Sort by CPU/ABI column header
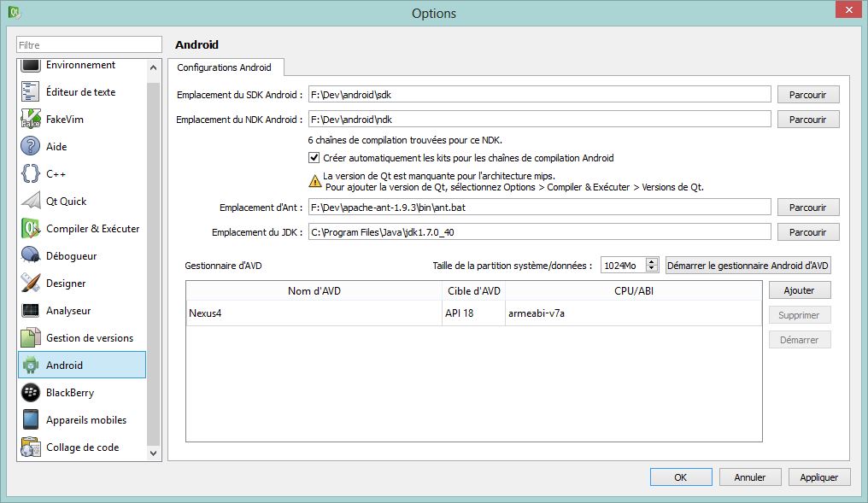 (634, 291)
